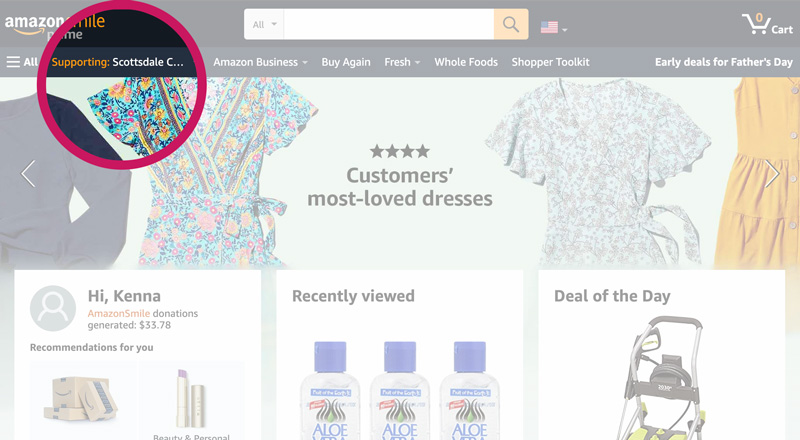
Task: Open the shopping cart
Action: (767, 24)
